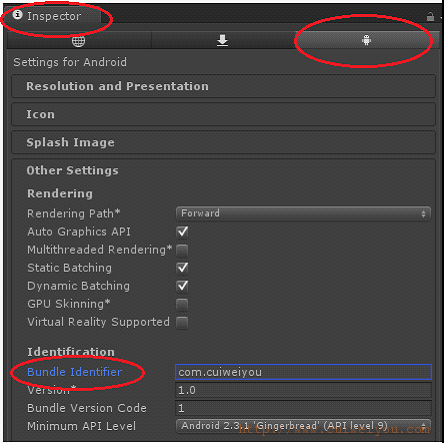444x443 pixels.
Task: Collapse the Other Settings section
Action: [72, 171]
